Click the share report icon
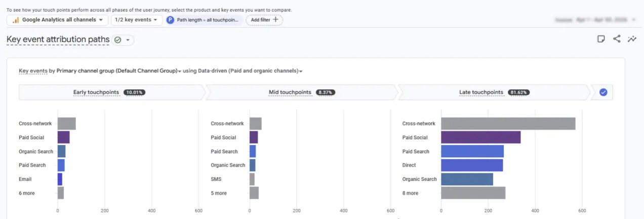The width and height of the screenshot is (644, 219). tap(617, 39)
